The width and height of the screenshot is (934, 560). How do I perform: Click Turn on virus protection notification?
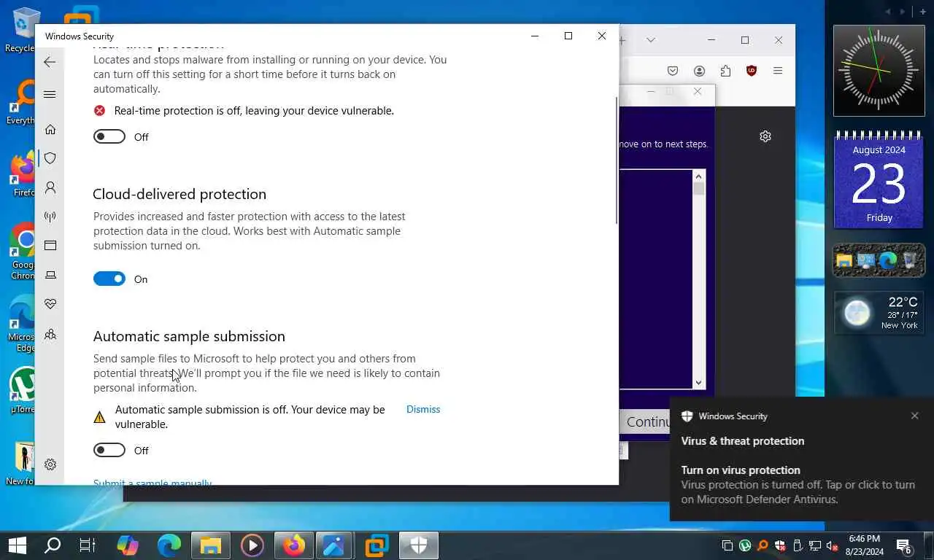click(x=801, y=485)
